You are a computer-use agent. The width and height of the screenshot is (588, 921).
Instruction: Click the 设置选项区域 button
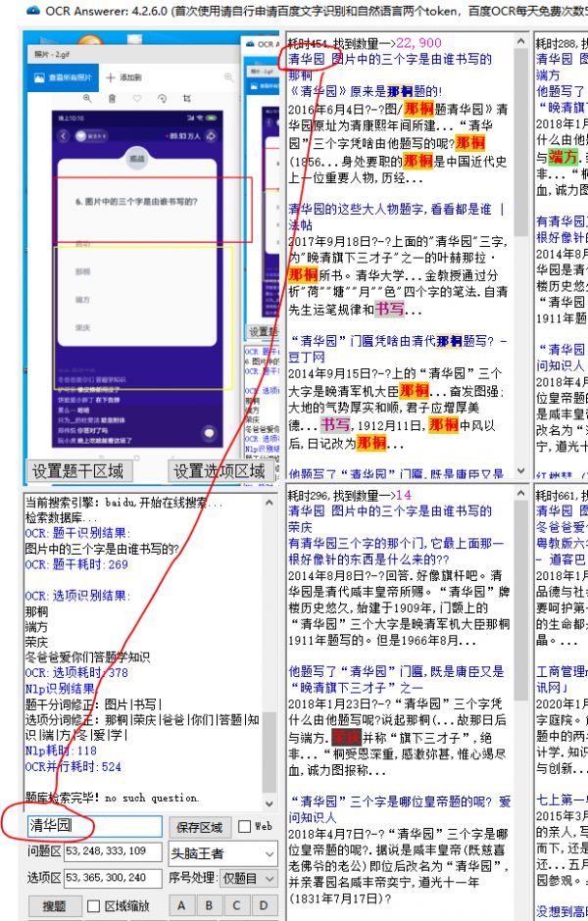[x=220, y=471]
